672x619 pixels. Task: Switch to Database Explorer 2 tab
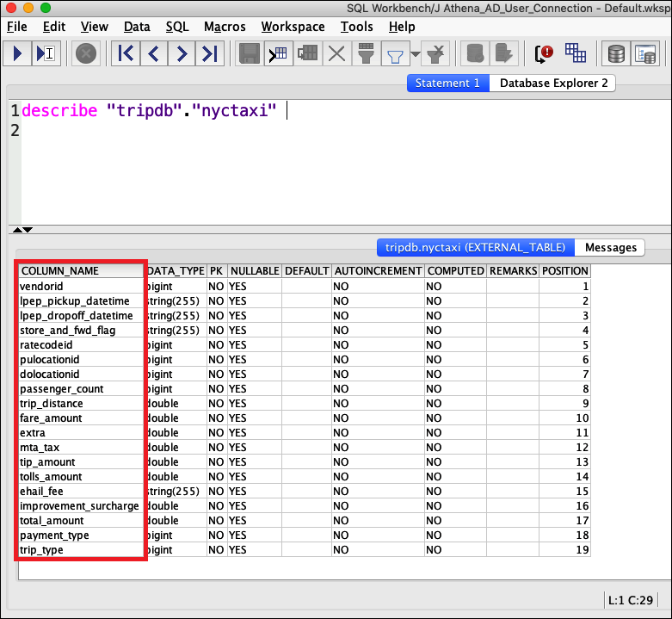[x=553, y=84]
